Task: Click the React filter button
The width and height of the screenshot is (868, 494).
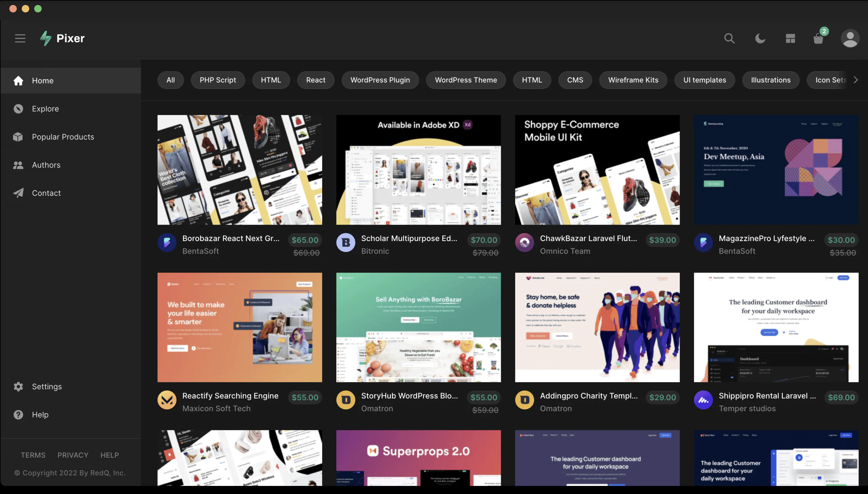Action: pos(315,80)
